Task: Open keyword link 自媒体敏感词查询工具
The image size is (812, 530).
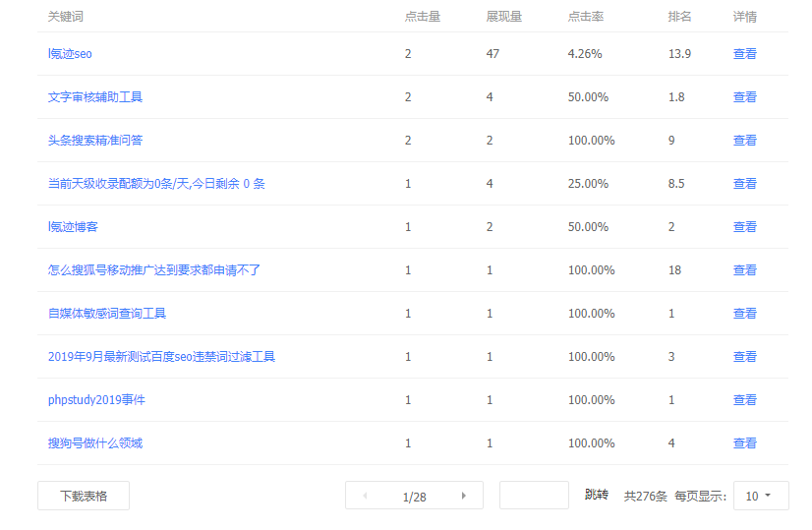Action: tap(107, 314)
